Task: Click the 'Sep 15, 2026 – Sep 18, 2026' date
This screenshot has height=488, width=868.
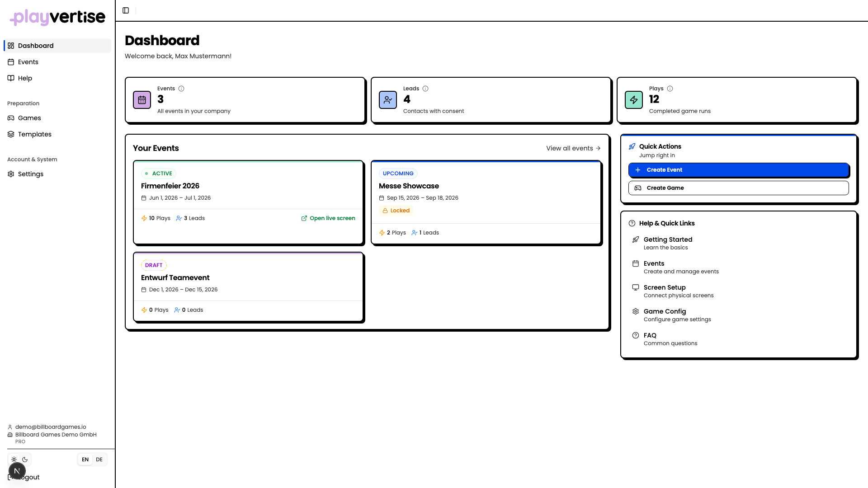Action: [x=423, y=198]
